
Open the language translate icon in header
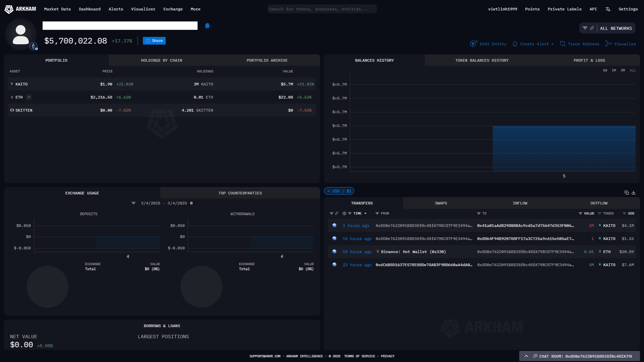click(608, 9)
